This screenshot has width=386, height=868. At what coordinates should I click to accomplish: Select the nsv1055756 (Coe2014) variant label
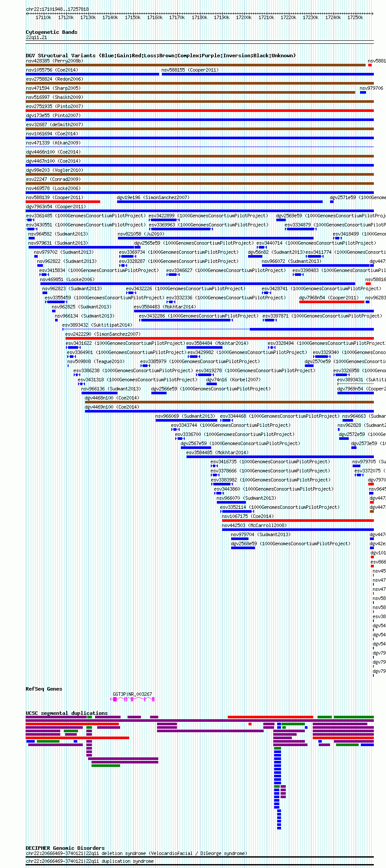[x=52, y=70]
